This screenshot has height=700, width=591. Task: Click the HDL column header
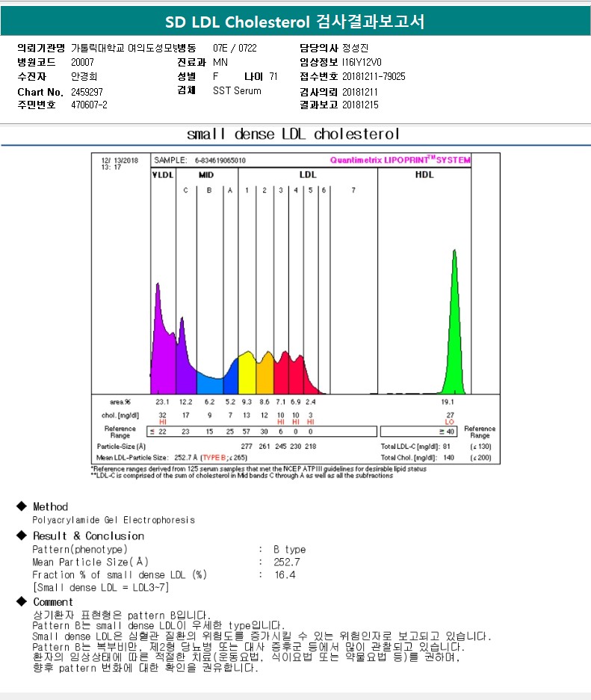point(424,175)
